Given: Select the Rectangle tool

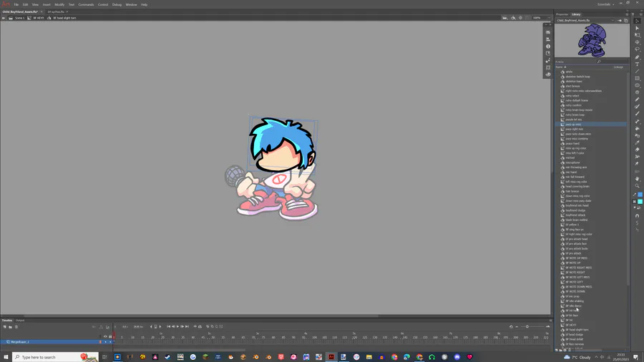Looking at the screenshot, I should tap(637, 78).
